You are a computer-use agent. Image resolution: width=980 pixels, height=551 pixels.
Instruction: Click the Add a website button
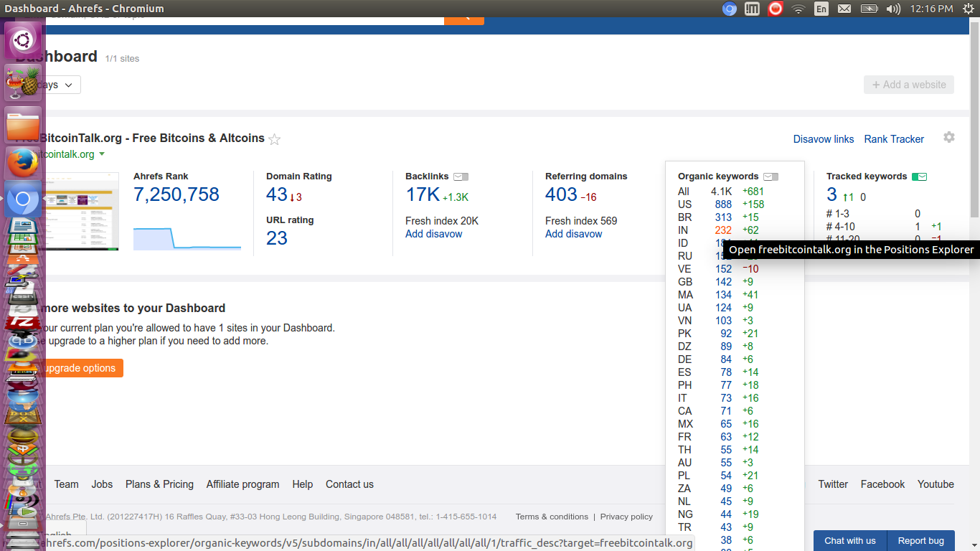coord(909,85)
